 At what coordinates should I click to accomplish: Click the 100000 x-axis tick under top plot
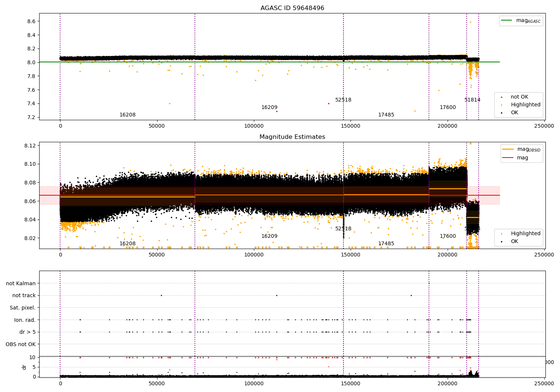coord(254,126)
